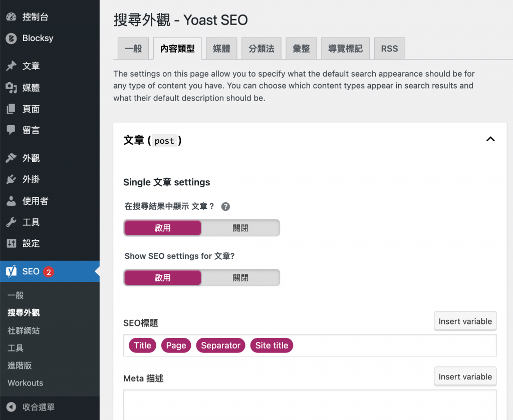Image resolution: width=513 pixels, height=420 pixels.
Task: Click the SEO menu label
Action: coord(31,271)
